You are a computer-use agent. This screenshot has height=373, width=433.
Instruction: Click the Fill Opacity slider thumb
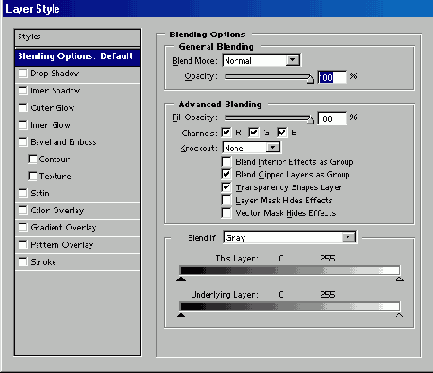pos(310,119)
